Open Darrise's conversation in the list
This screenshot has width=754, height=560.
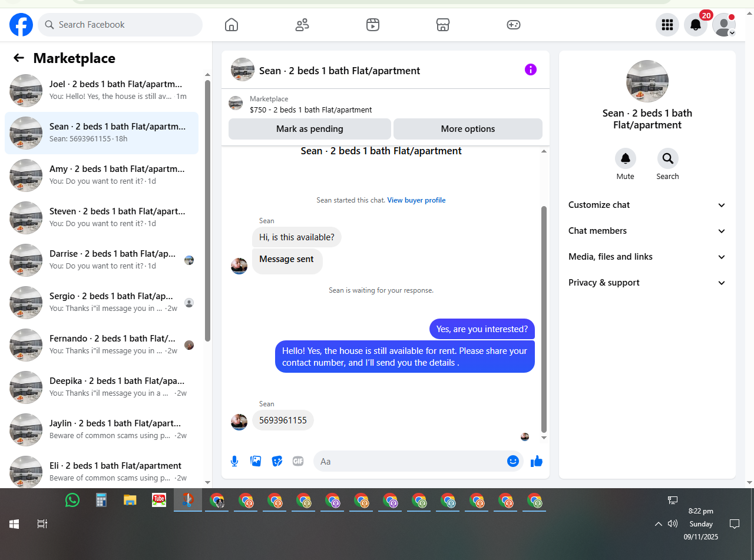pyautogui.click(x=101, y=260)
